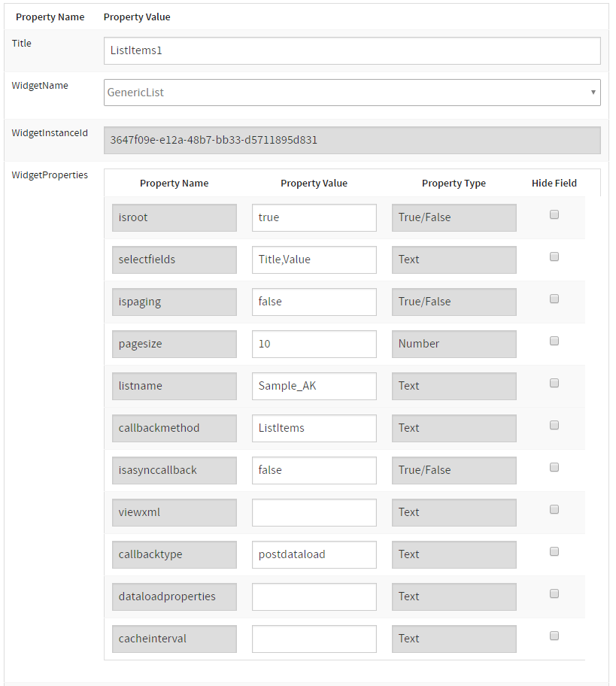Enable Hide Field for dataloadproperties
616x686 pixels.
point(554,593)
